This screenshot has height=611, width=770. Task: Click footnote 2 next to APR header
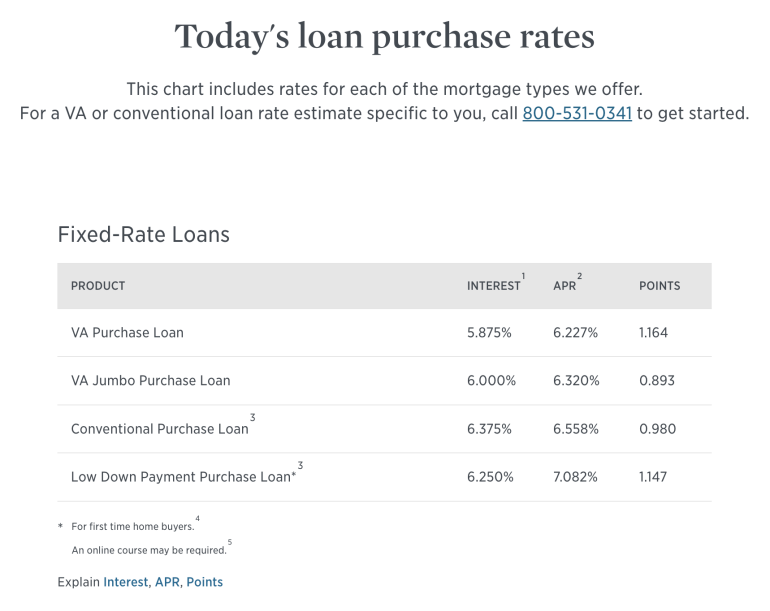pyautogui.click(x=579, y=276)
